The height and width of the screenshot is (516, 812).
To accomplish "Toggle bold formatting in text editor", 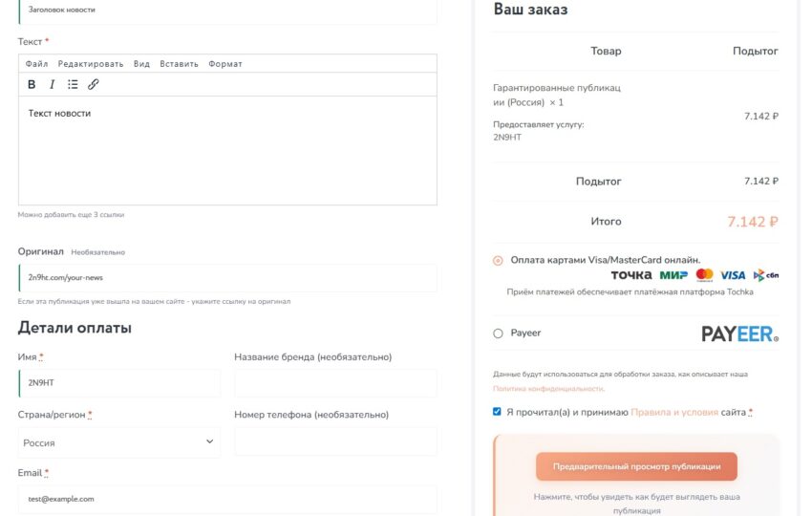I will [x=32, y=84].
